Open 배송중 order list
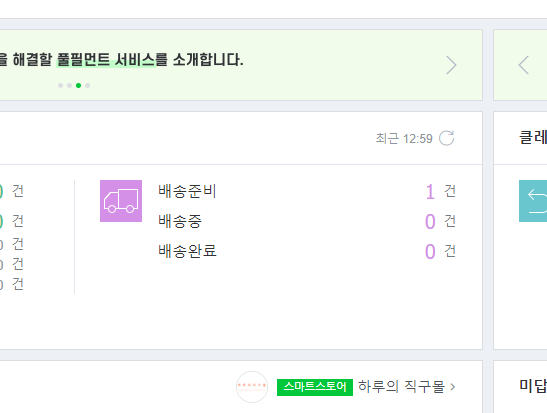This screenshot has height=413, width=547. (x=180, y=221)
